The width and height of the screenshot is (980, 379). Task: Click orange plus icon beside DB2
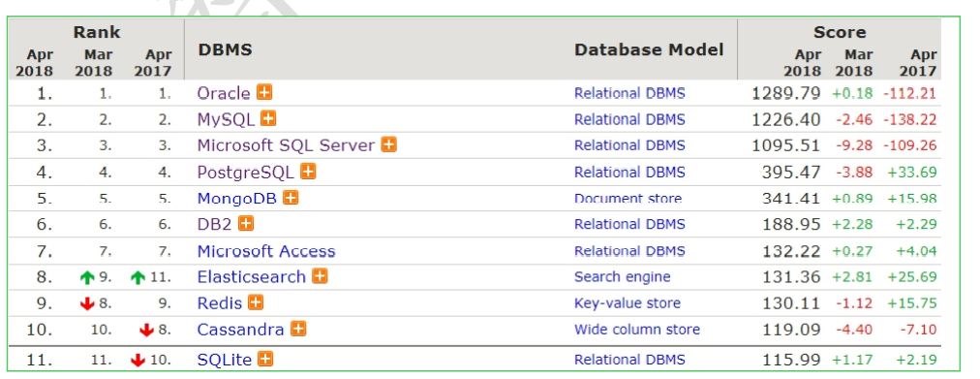(x=246, y=223)
